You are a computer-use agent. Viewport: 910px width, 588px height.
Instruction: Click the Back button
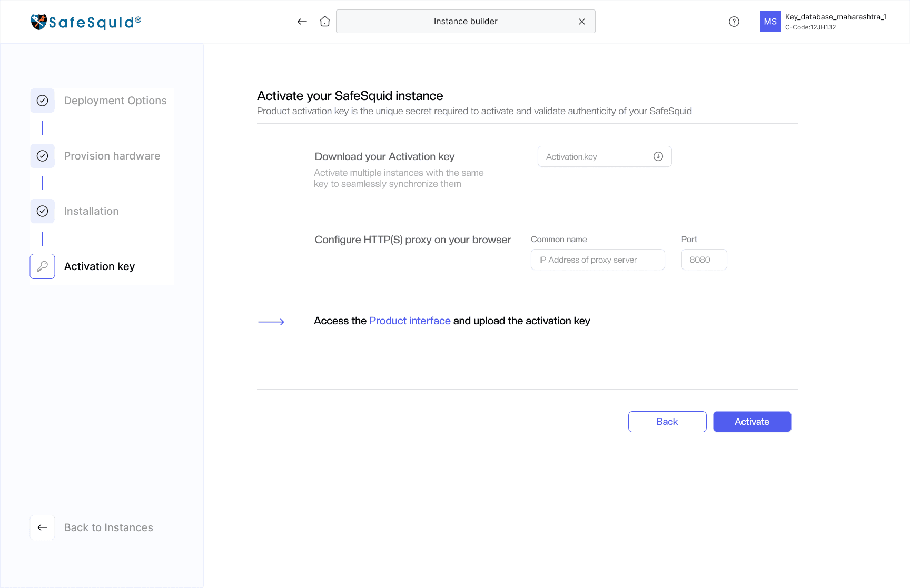click(x=667, y=422)
